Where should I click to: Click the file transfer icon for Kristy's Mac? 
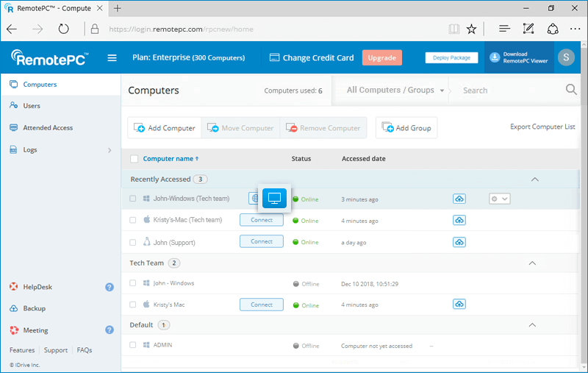pos(459,304)
